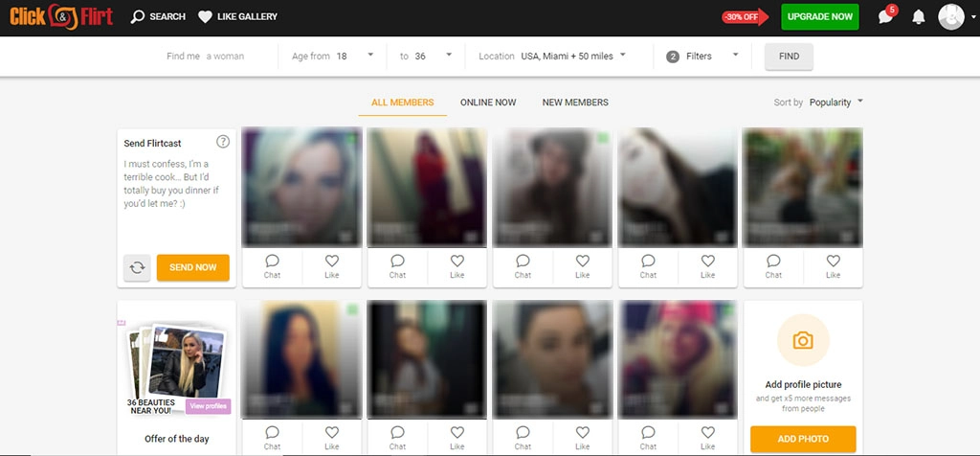Click the Flirtcast message text
The width and height of the screenshot is (980, 456).
pyautogui.click(x=172, y=183)
